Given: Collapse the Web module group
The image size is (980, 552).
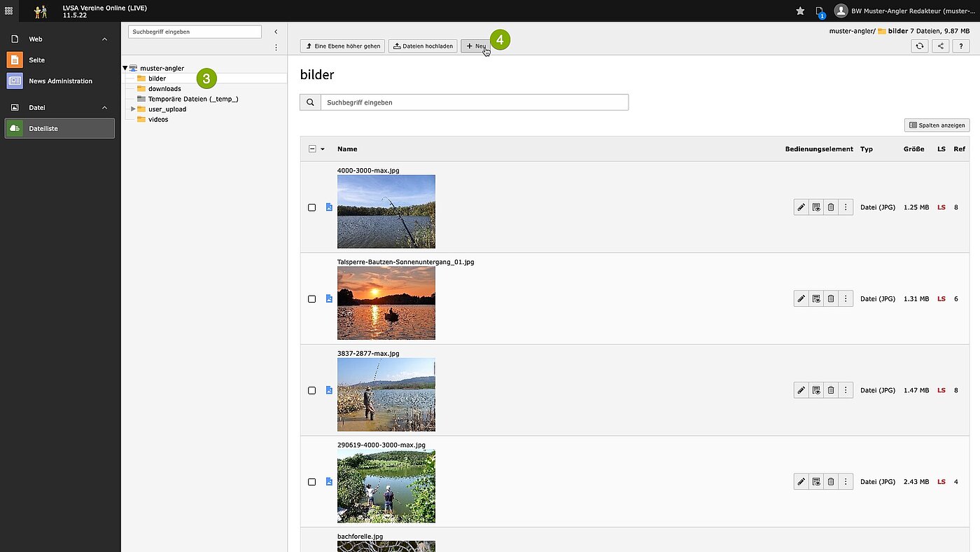Looking at the screenshot, I should click(105, 39).
